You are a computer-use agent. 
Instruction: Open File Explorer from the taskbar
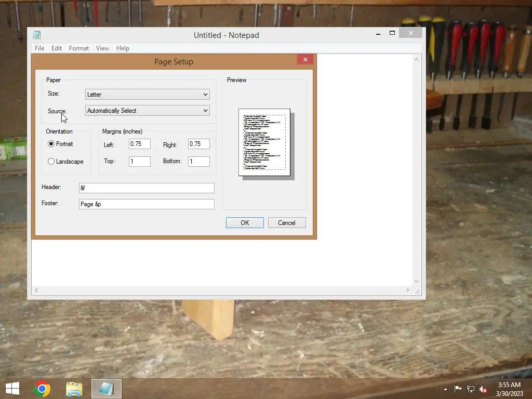74,389
